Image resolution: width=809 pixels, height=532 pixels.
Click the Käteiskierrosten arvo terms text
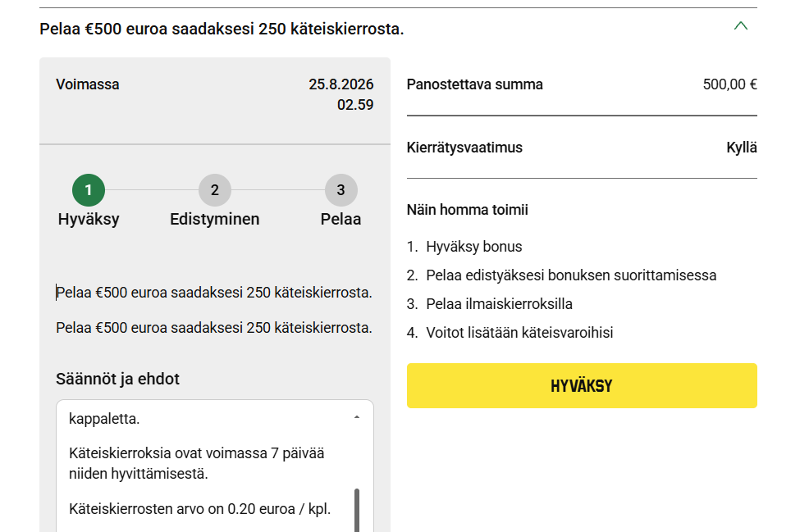(199, 509)
